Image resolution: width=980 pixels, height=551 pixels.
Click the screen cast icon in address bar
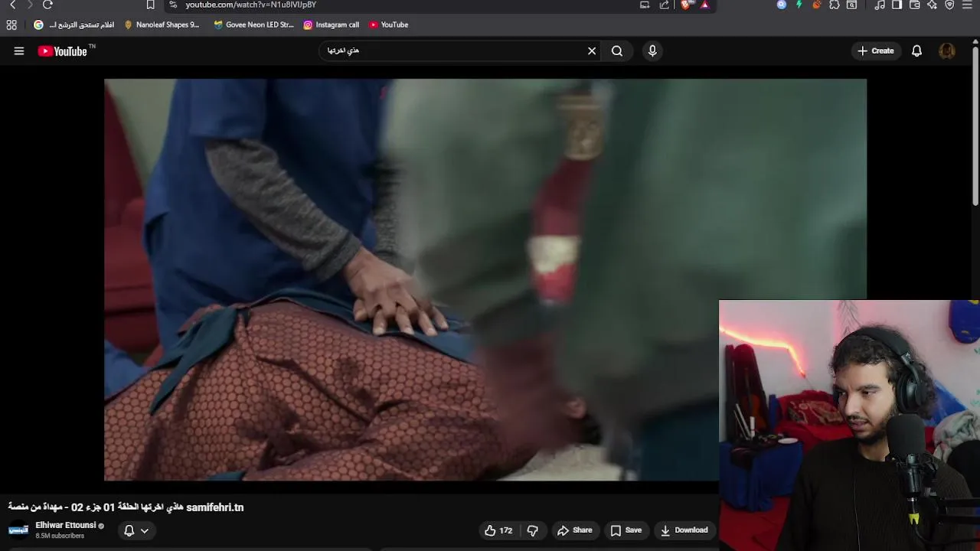645,5
